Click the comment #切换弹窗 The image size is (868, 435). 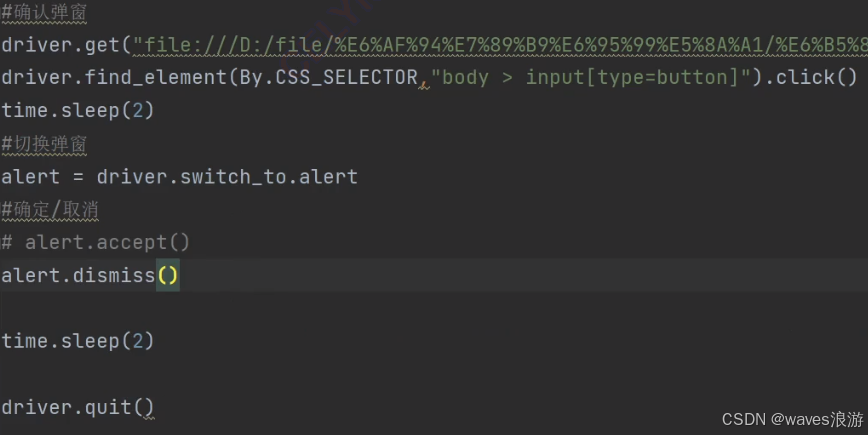pyautogui.click(x=44, y=144)
